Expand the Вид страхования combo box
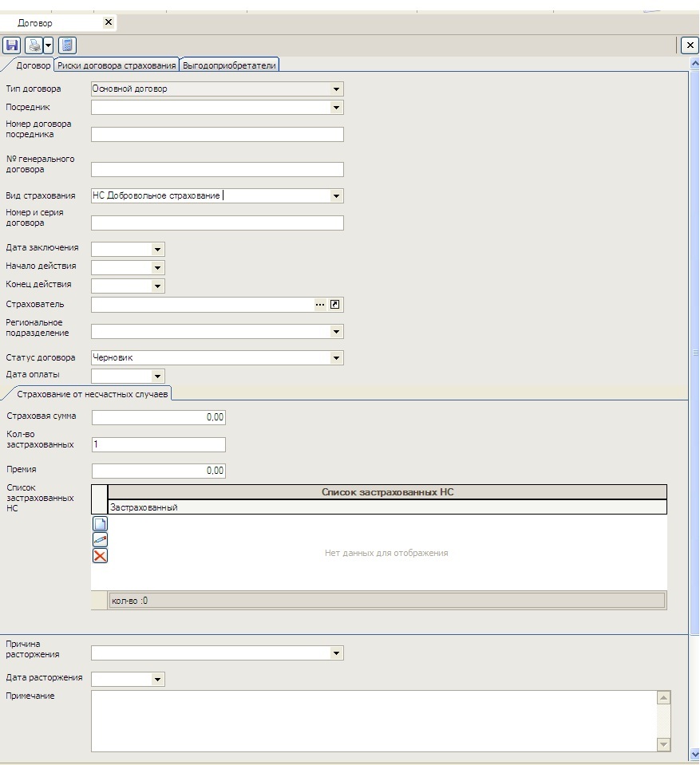Viewport: 700px width, 765px height. (336, 196)
